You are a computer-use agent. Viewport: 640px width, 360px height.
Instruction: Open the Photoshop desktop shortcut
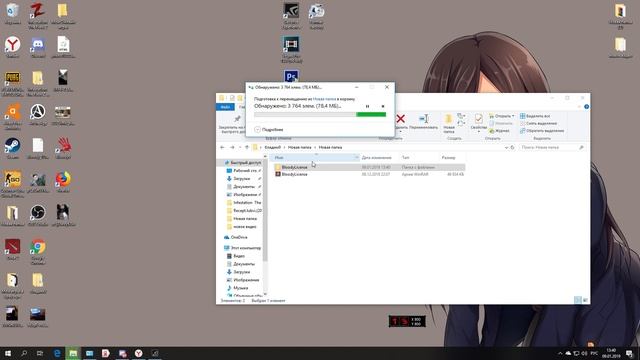click(291, 76)
